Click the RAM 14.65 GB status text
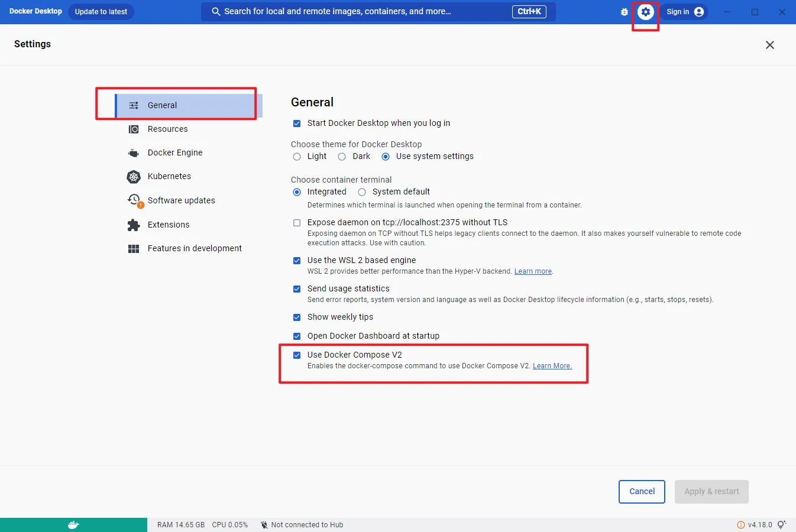This screenshot has width=796, height=532. pos(181,525)
